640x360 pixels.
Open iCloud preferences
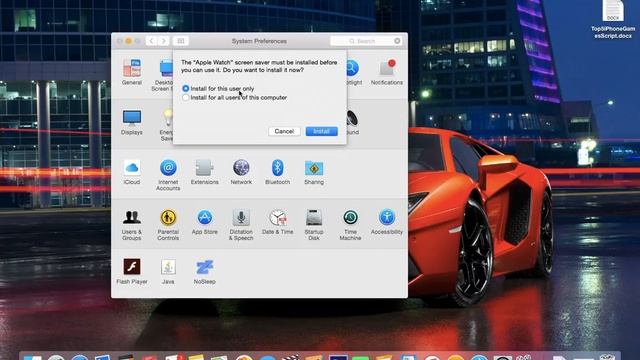131,171
